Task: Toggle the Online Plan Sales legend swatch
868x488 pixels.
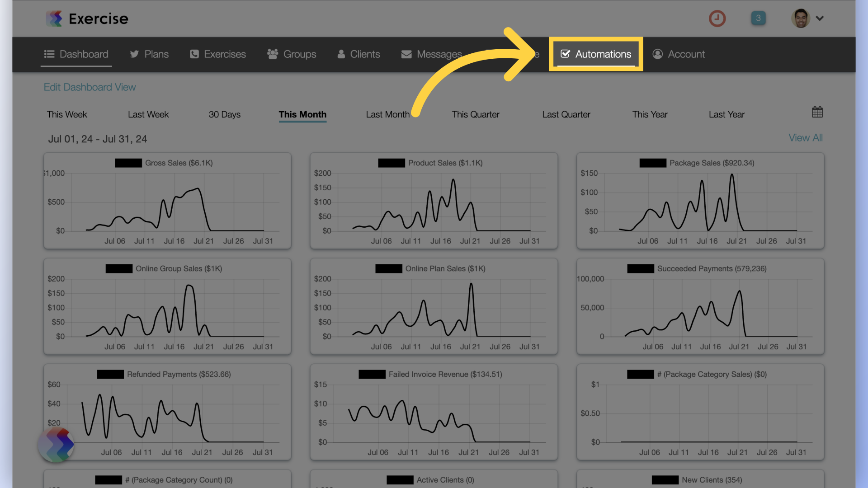Action: pos(389,269)
